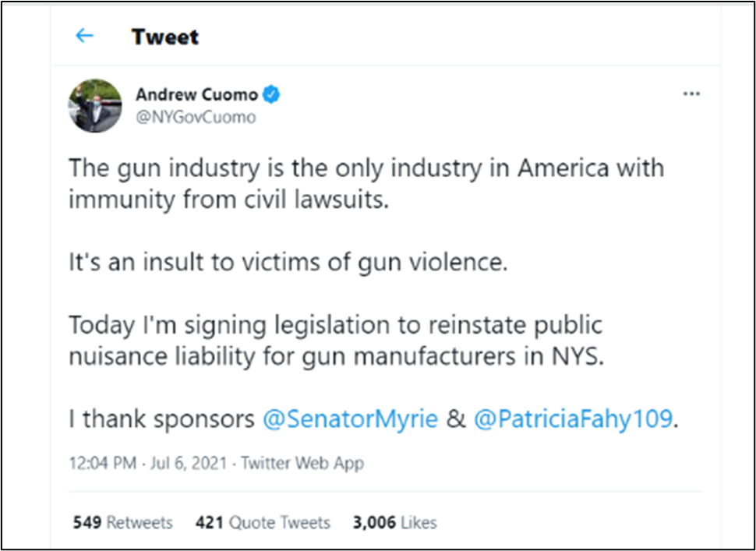Show the 421 Quote Tweets

click(263, 522)
